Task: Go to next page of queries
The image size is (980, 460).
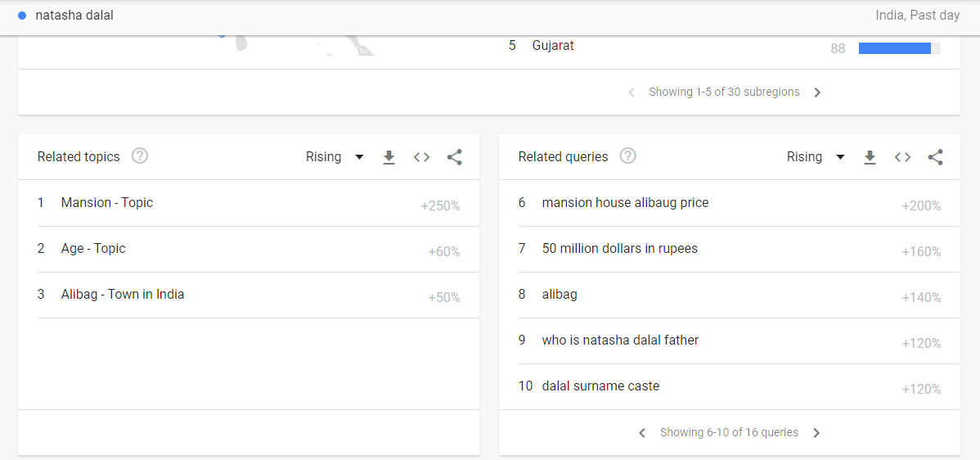Action: (816, 433)
